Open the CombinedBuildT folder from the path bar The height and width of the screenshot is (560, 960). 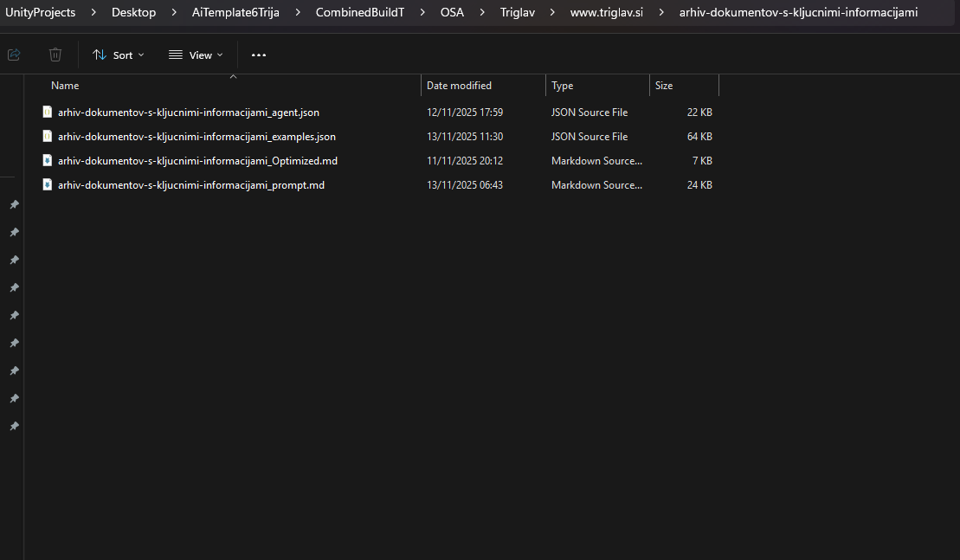point(360,12)
